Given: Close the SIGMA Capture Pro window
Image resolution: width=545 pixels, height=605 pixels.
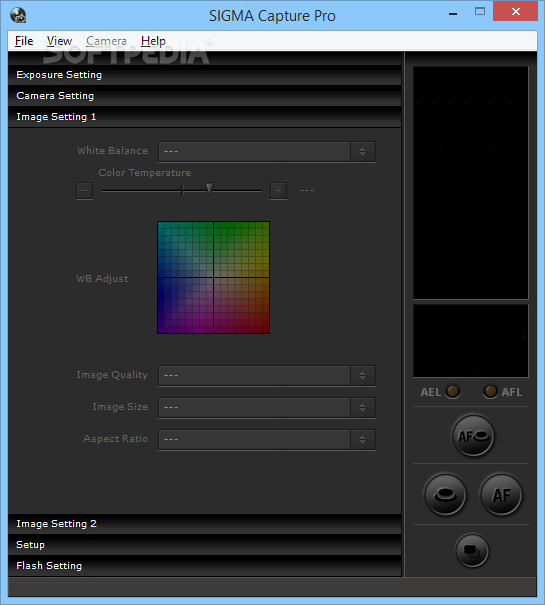Looking at the screenshot, I should (x=516, y=12).
